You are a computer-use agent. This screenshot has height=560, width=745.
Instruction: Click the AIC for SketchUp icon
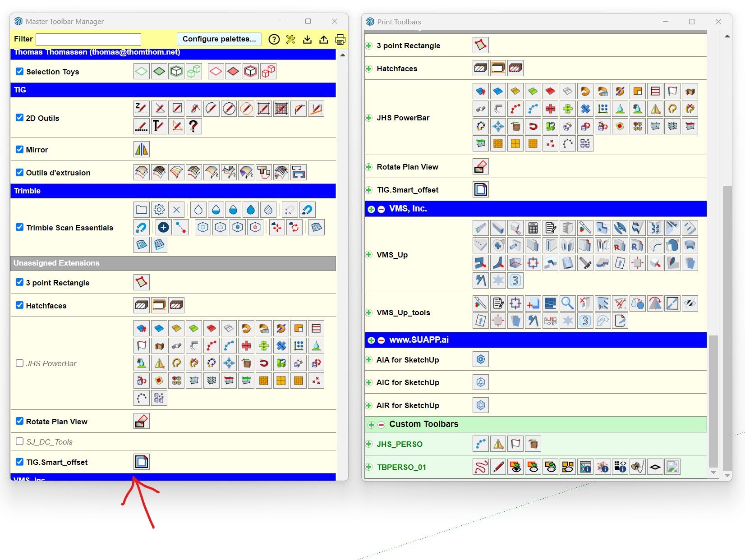pos(481,382)
